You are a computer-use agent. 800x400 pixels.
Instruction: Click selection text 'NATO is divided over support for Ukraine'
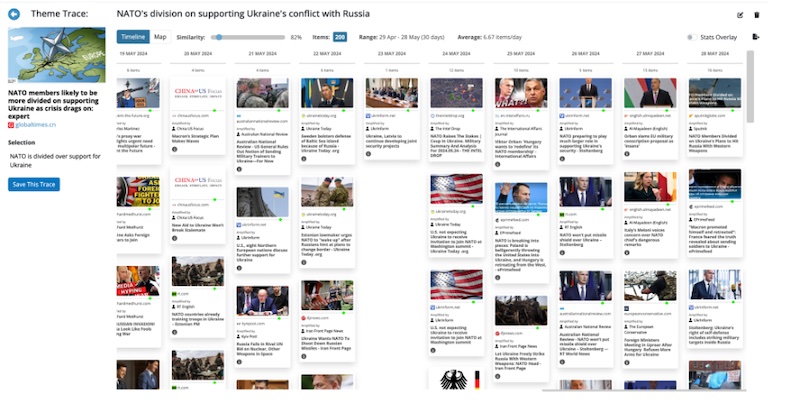(x=55, y=161)
